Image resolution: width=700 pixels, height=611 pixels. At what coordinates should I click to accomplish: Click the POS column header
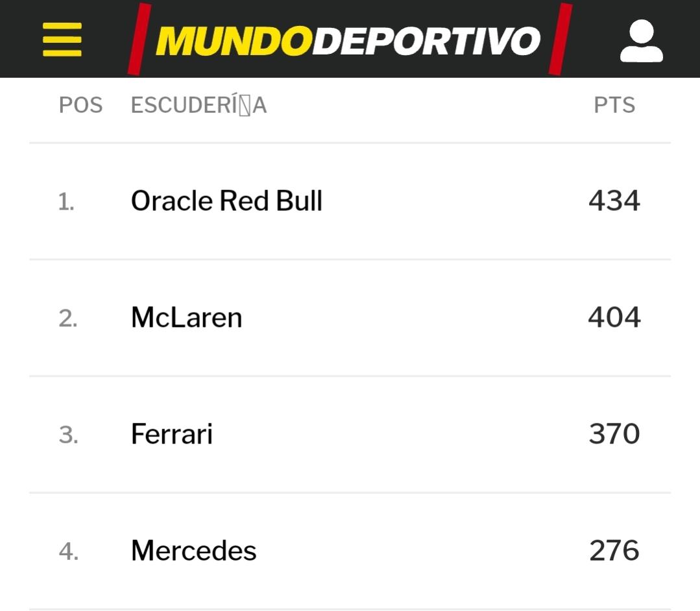[80, 105]
